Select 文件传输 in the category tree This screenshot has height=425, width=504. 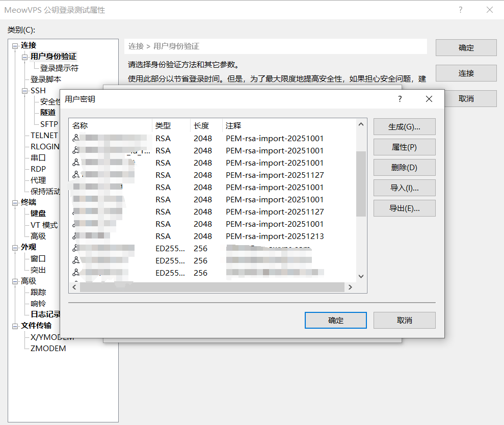pyautogui.click(x=36, y=326)
